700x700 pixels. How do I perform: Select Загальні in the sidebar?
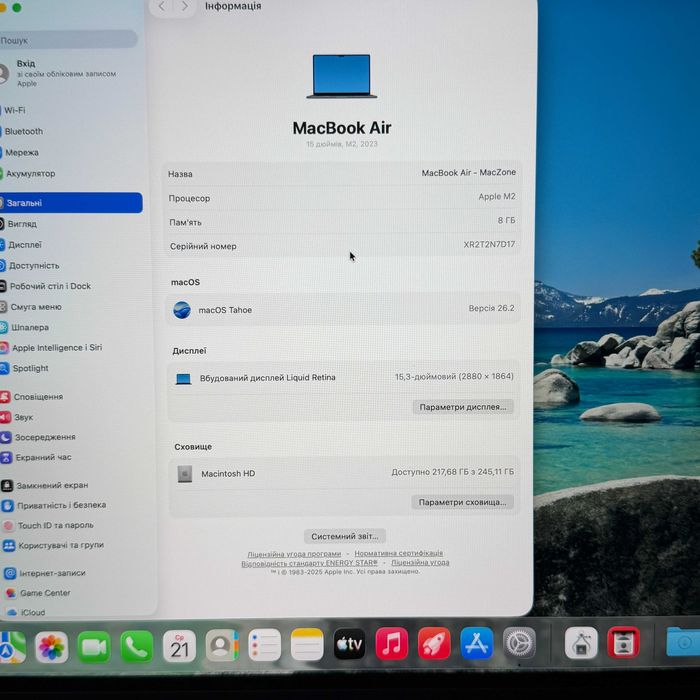coord(71,203)
